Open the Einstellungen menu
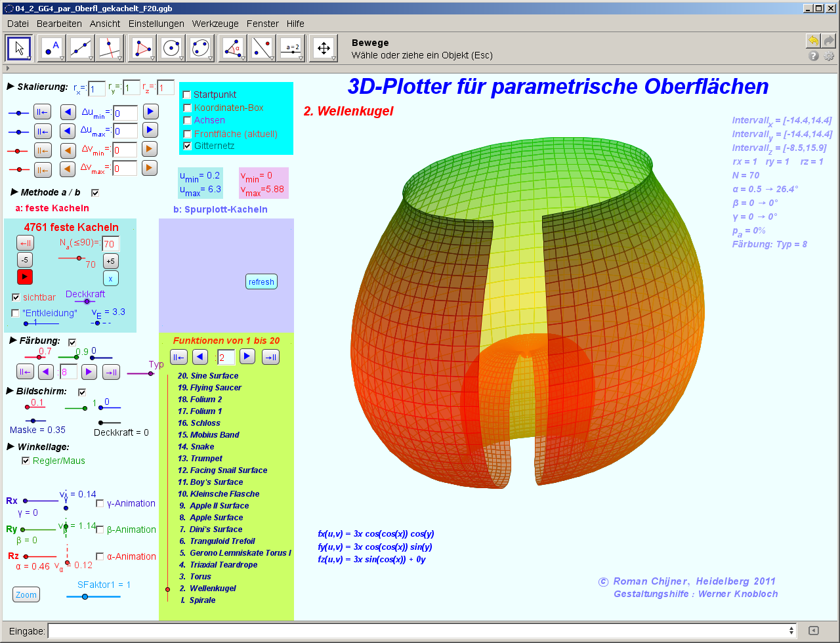This screenshot has height=643, width=840. click(x=156, y=24)
